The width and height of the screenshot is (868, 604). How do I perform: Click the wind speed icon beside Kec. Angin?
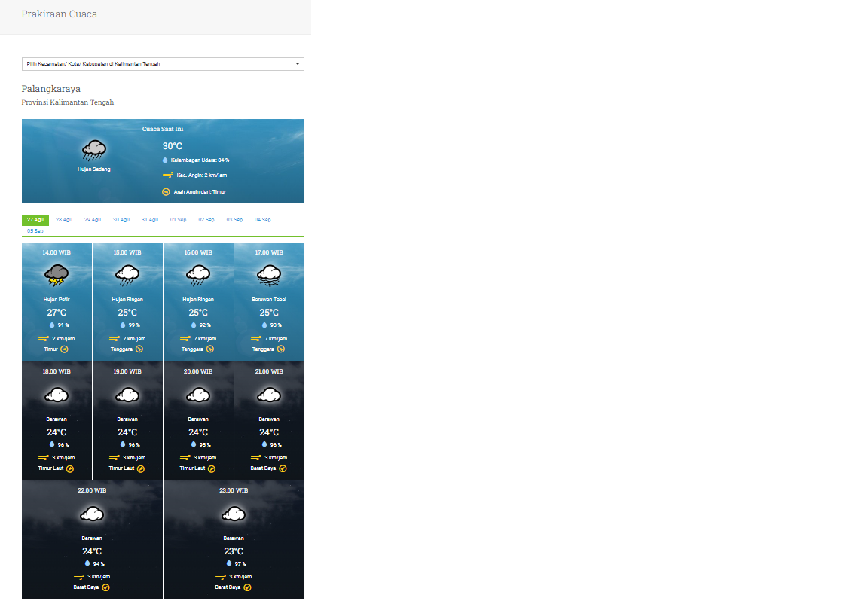168,175
